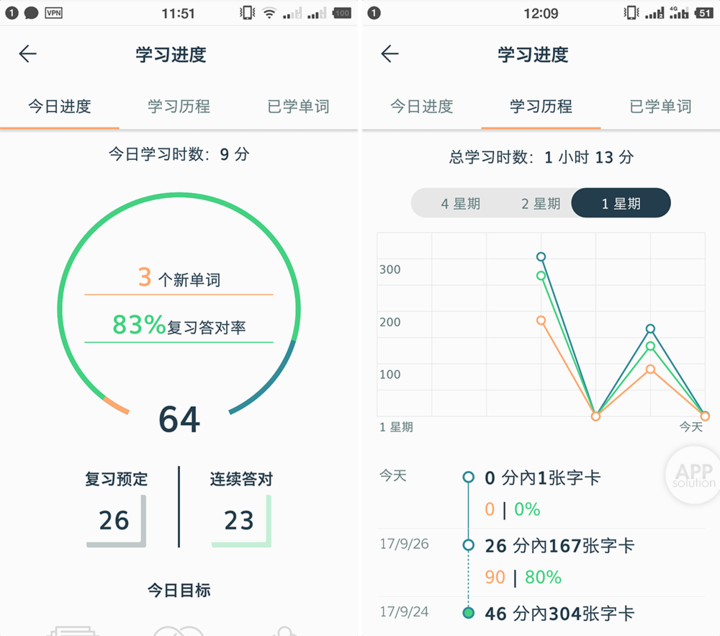Tap the chat bubble notification icon
This screenshot has width=720, height=636.
[31, 13]
